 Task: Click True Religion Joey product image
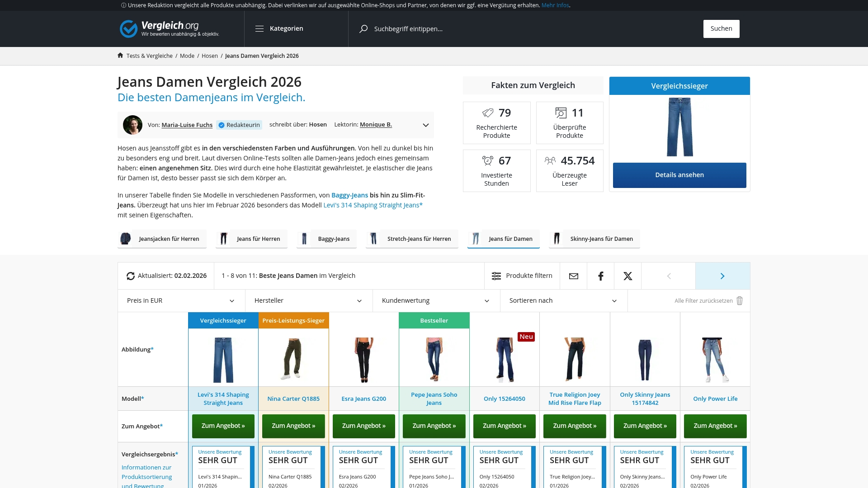click(575, 359)
